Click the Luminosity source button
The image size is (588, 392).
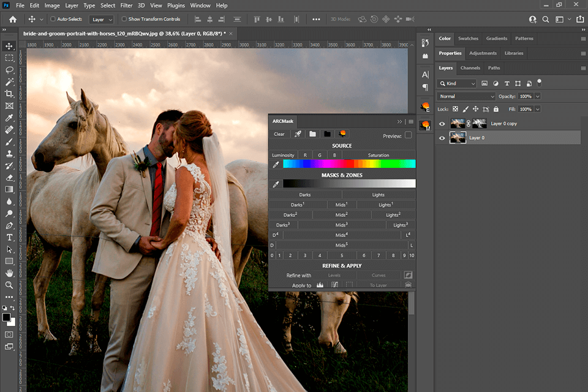283,155
